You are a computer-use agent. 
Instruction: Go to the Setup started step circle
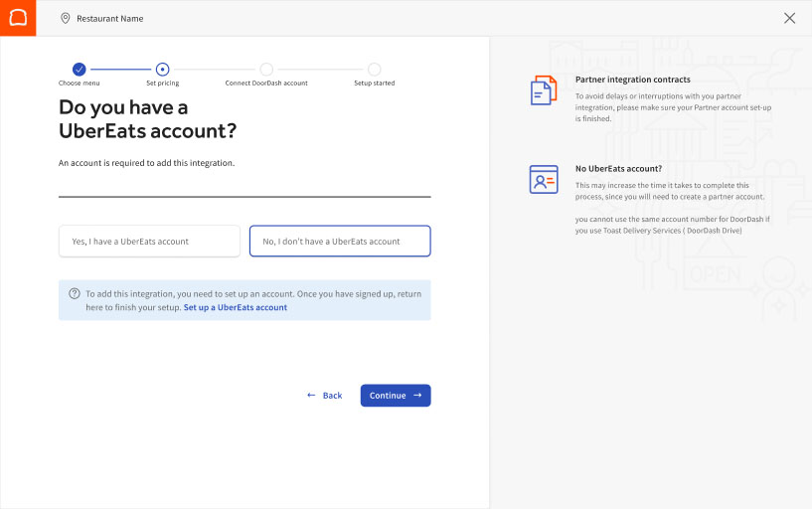374,69
